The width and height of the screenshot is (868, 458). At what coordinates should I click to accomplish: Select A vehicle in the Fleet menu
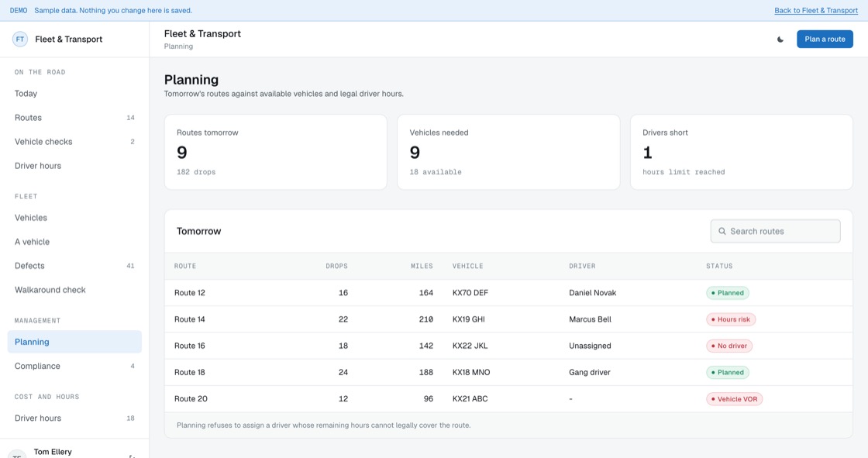coord(74,242)
